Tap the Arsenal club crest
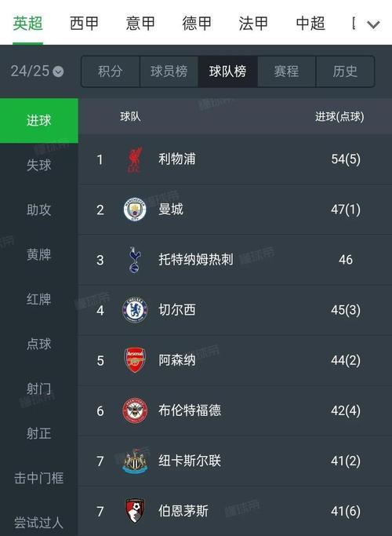The width and height of the screenshot is (392, 536). 135,360
